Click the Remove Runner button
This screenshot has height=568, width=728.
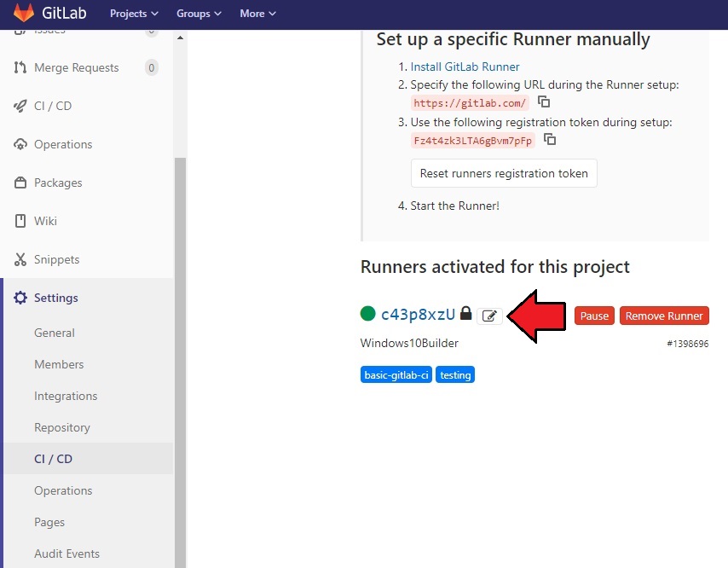tap(664, 316)
